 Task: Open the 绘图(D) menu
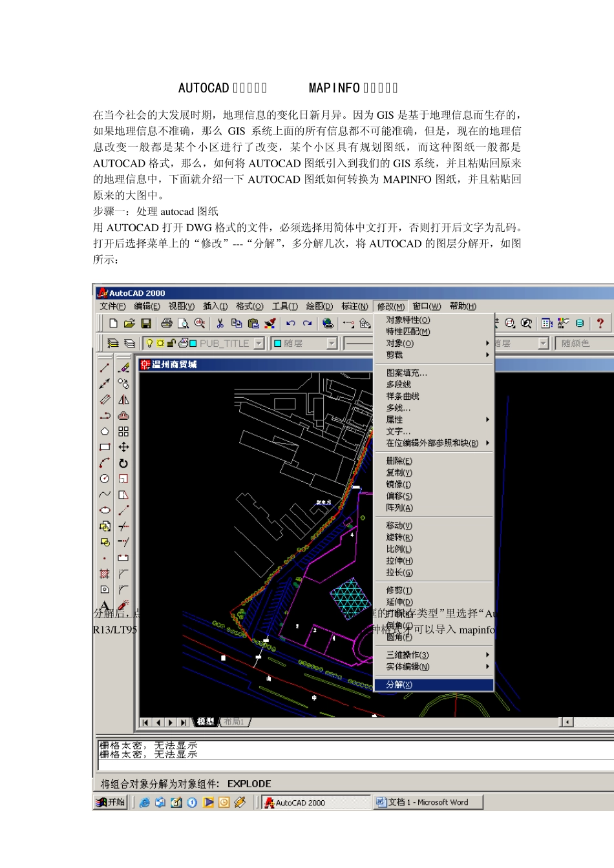point(319,306)
